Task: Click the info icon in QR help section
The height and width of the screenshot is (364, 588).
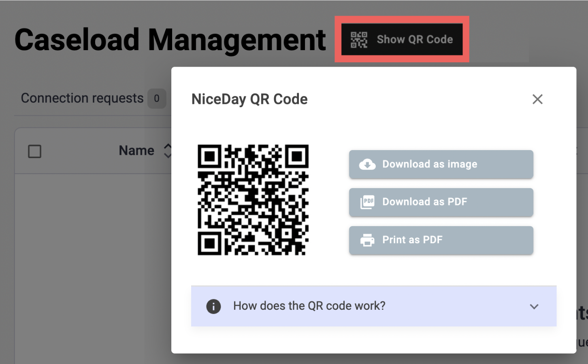Action: tap(213, 306)
